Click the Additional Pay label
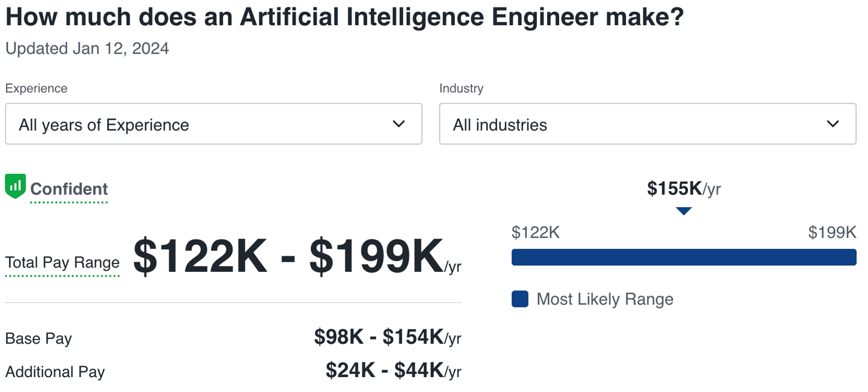 pyautogui.click(x=55, y=372)
